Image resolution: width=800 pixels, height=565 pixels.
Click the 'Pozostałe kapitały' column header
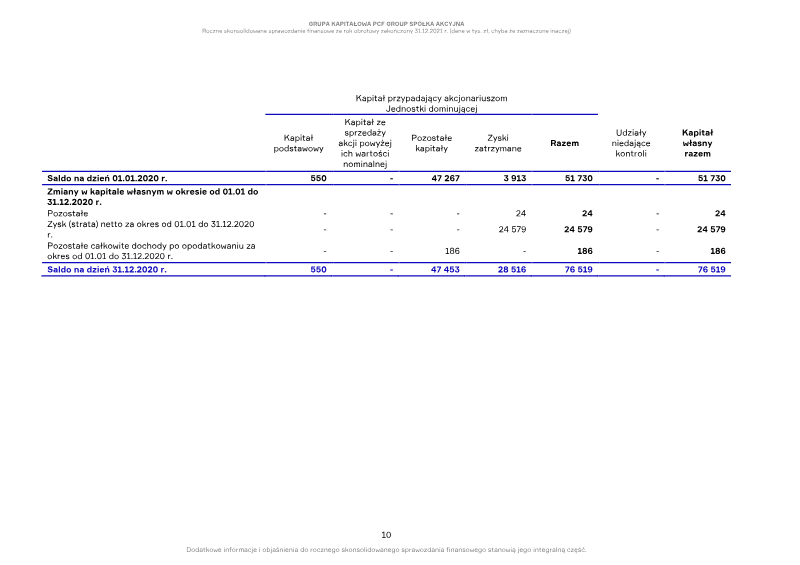pos(431,143)
